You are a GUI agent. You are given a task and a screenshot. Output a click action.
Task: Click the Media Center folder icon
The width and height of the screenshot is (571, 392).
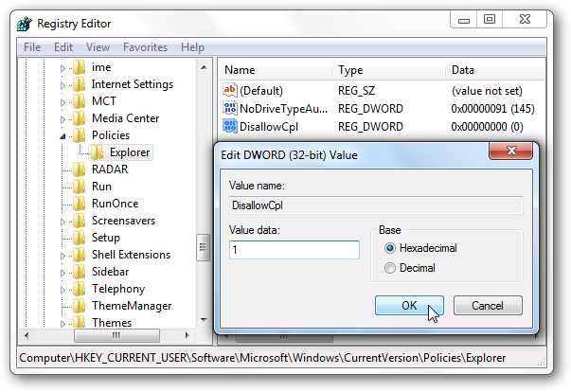coord(79,118)
